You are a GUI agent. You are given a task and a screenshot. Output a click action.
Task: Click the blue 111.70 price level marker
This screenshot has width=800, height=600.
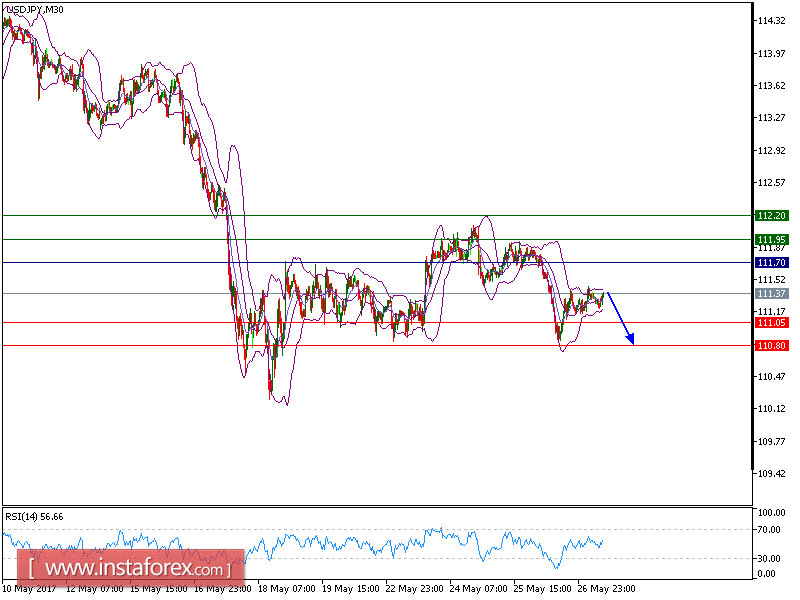pyautogui.click(x=770, y=260)
